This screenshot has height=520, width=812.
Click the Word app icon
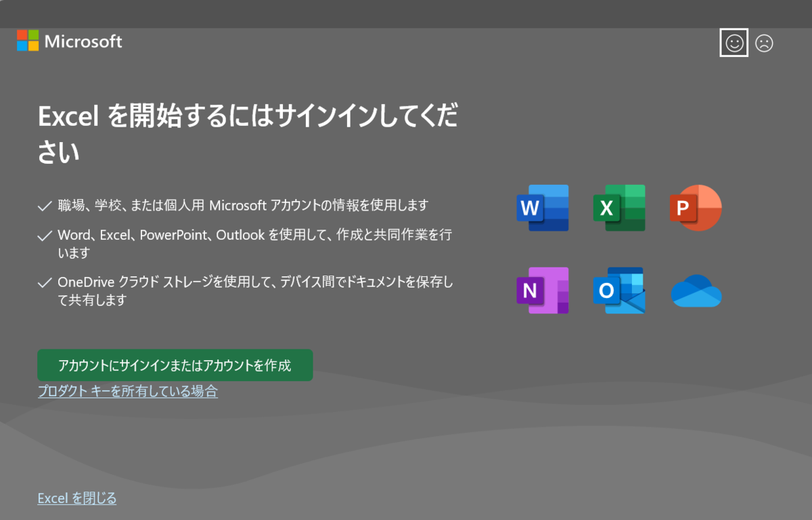coord(543,208)
